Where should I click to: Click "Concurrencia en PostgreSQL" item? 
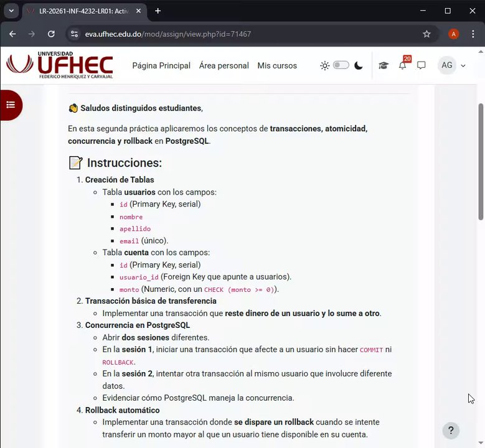(138, 325)
